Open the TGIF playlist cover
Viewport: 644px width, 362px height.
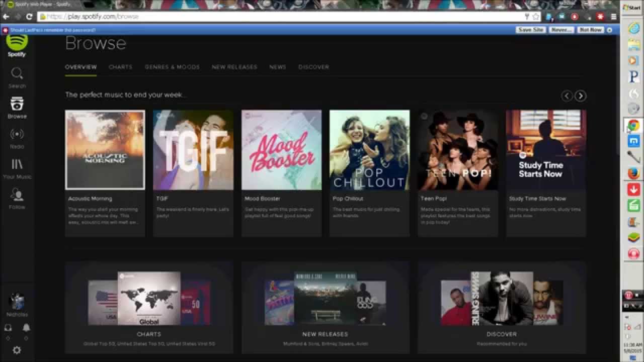(x=193, y=150)
